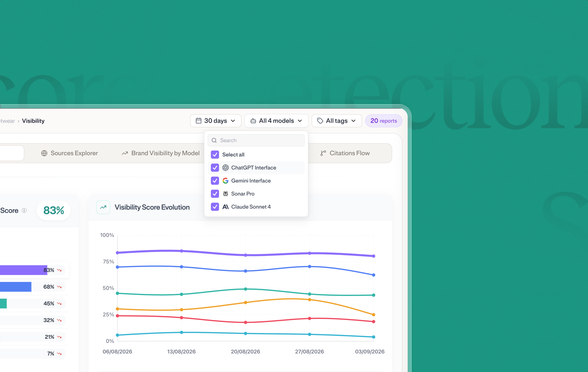Uncheck the Gemini Interface checkbox

click(x=215, y=180)
